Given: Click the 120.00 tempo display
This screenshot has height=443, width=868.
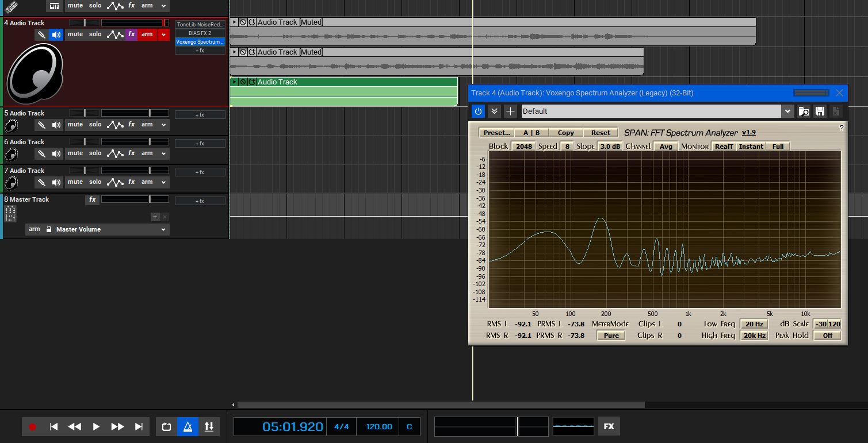Looking at the screenshot, I should click(379, 427).
